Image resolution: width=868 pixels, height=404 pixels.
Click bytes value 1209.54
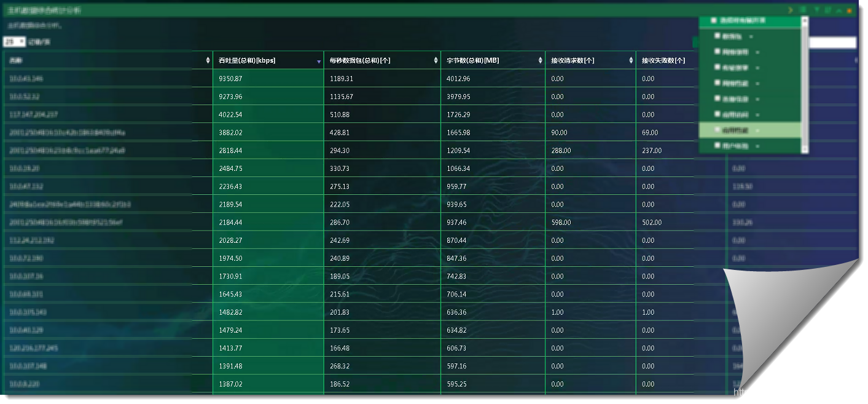pos(458,150)
